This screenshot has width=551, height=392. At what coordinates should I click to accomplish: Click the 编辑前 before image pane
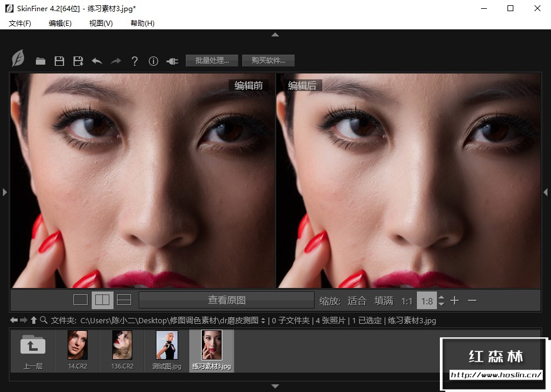pos(143,180)
